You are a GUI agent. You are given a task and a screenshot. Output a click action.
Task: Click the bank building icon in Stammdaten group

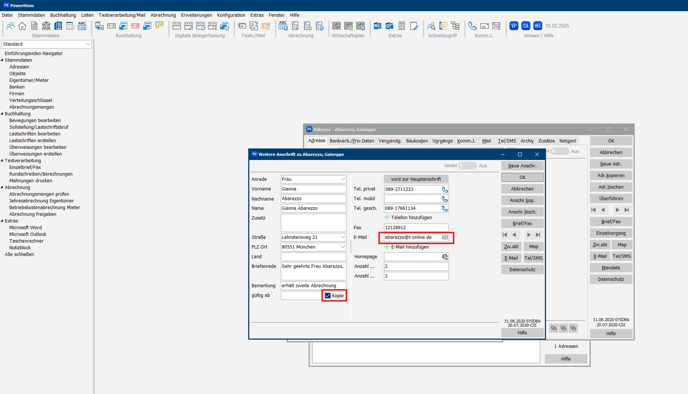[46, 26]
